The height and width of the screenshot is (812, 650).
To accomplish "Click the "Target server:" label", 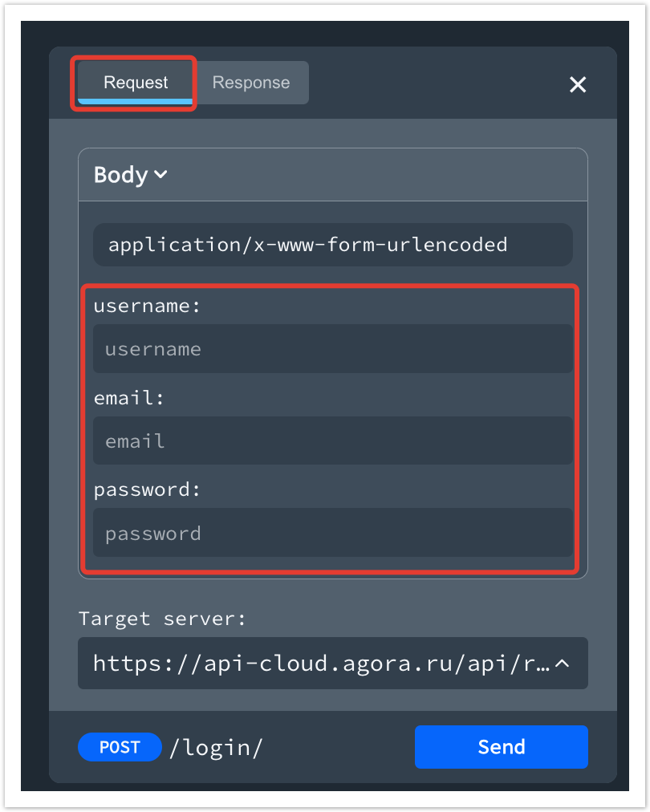I will [x=163, y=619].
